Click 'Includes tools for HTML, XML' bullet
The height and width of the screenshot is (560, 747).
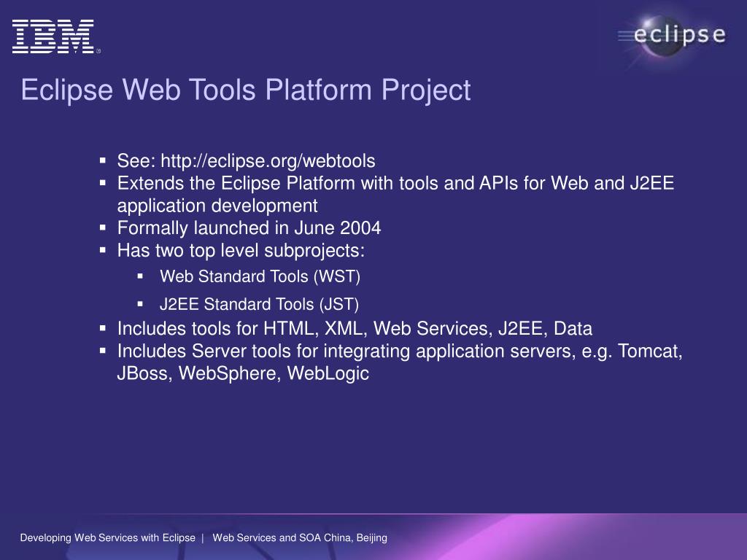pos(355,329)
